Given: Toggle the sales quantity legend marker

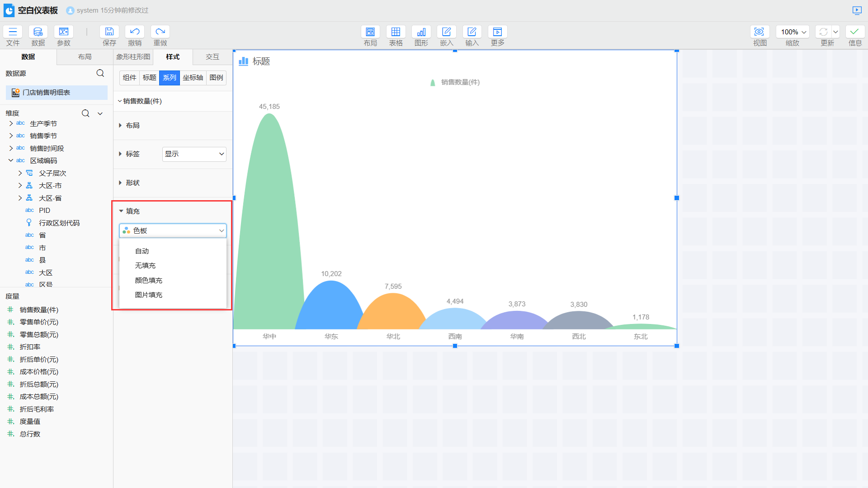Looking at the screenshot, I should coord(433,82).
